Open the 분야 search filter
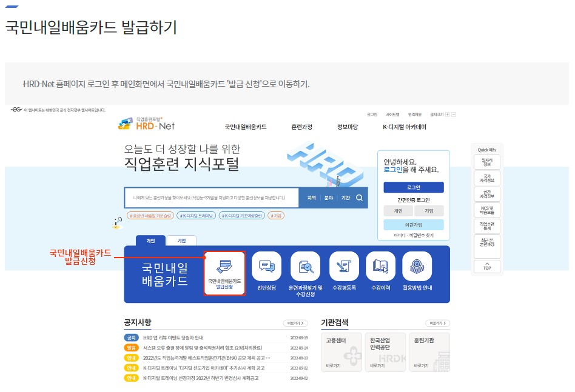 point(329,198)
